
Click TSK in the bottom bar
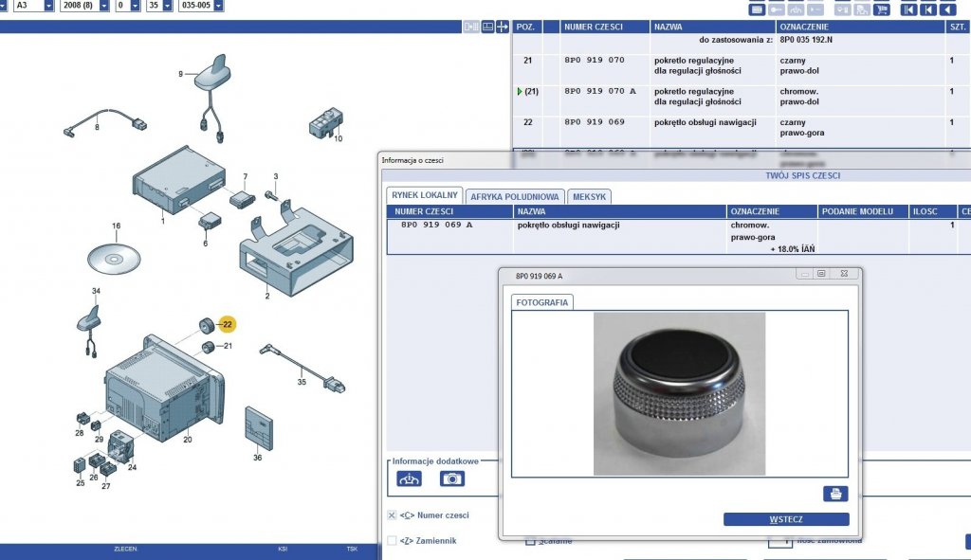[352, 549]
